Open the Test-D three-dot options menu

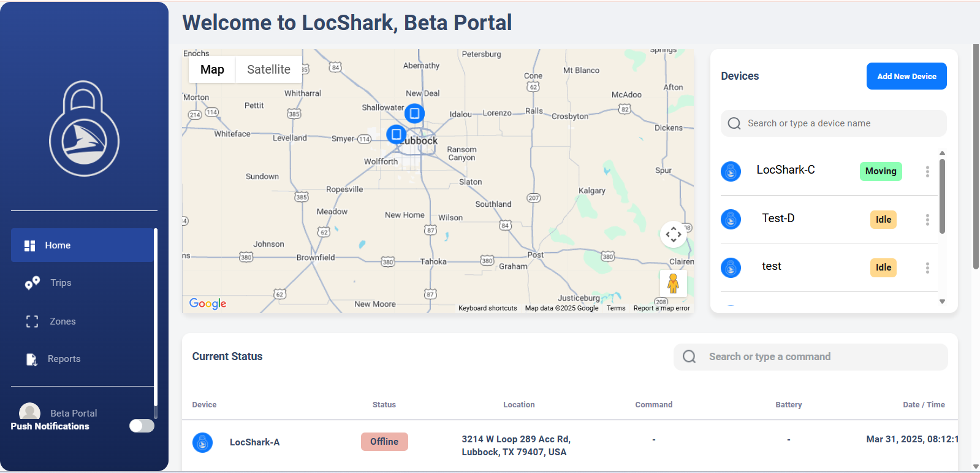[x=927, y=220]
